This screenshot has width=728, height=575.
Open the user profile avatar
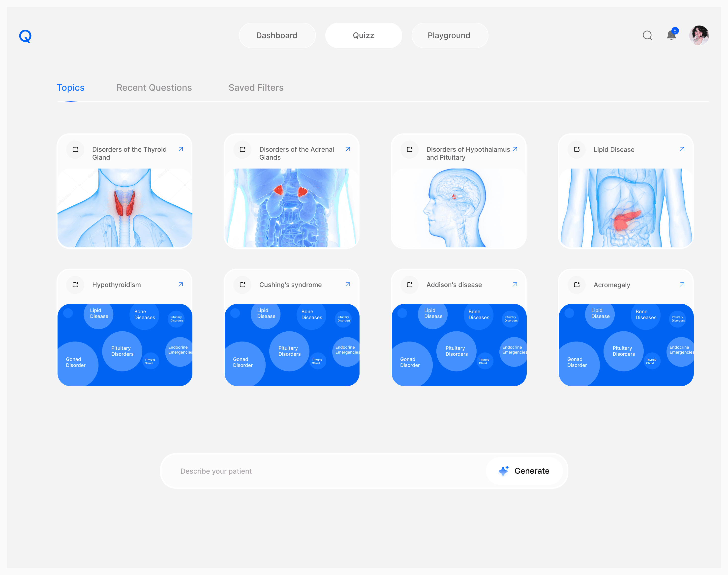pyautogui.click(x=699, y=35)
